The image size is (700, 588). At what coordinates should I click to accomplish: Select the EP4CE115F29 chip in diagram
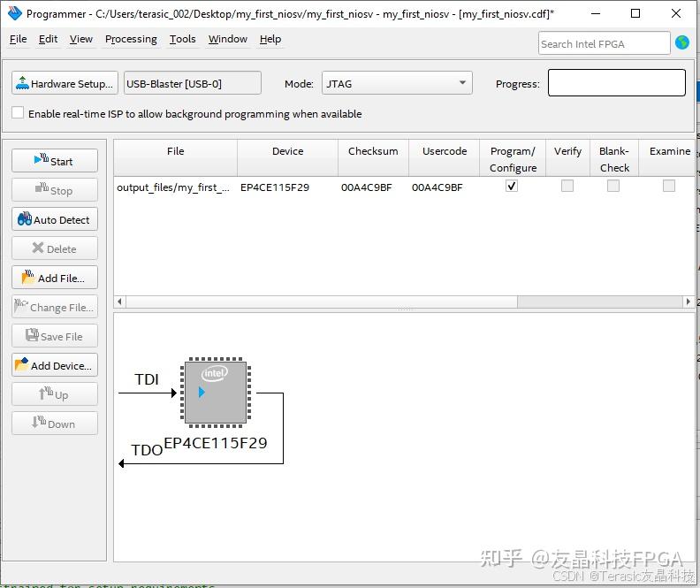coord(215,393)
